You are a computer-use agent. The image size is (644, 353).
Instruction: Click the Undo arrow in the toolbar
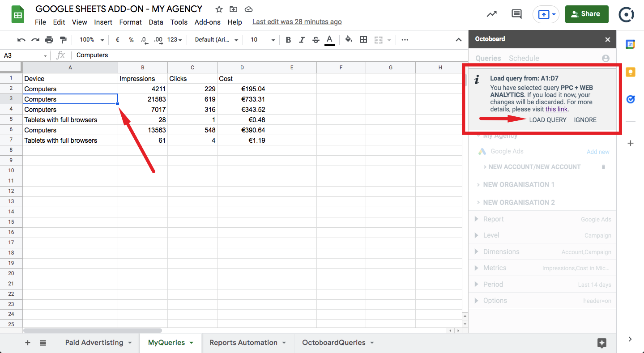(21, 40)
